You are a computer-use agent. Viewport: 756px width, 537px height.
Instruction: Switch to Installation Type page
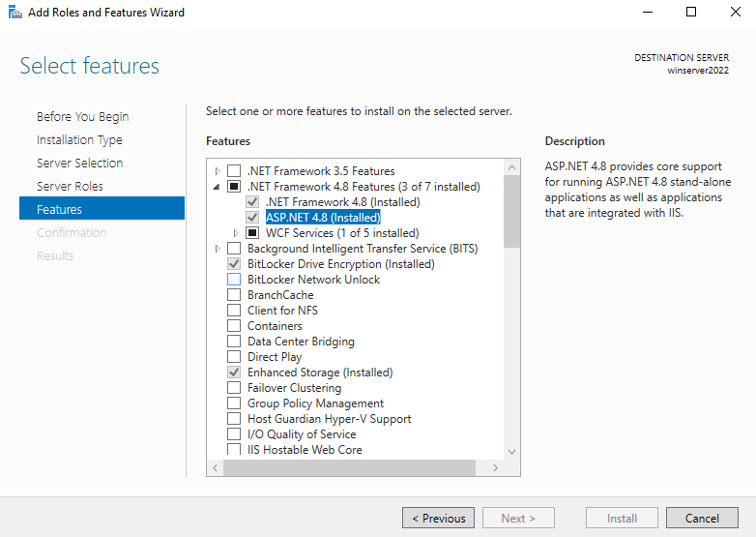click(79, 139)
